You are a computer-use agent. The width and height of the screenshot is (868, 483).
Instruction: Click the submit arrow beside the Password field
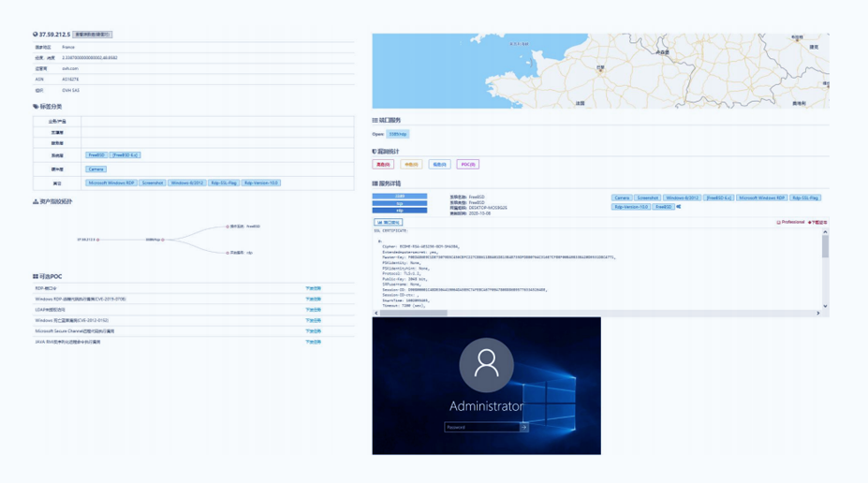pos(523,427)
